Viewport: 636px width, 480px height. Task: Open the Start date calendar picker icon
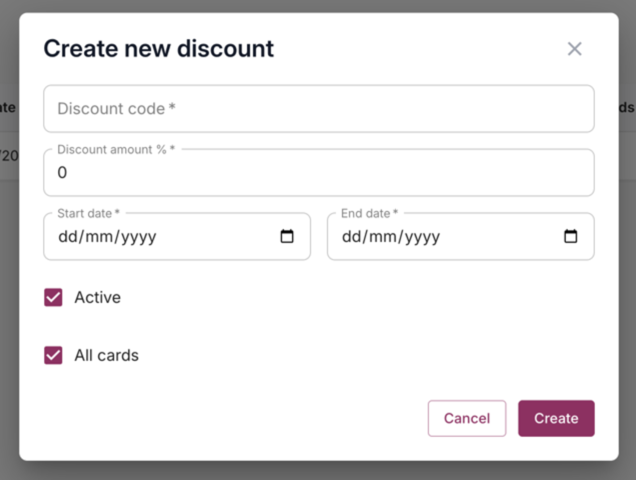tap(287, 237)
